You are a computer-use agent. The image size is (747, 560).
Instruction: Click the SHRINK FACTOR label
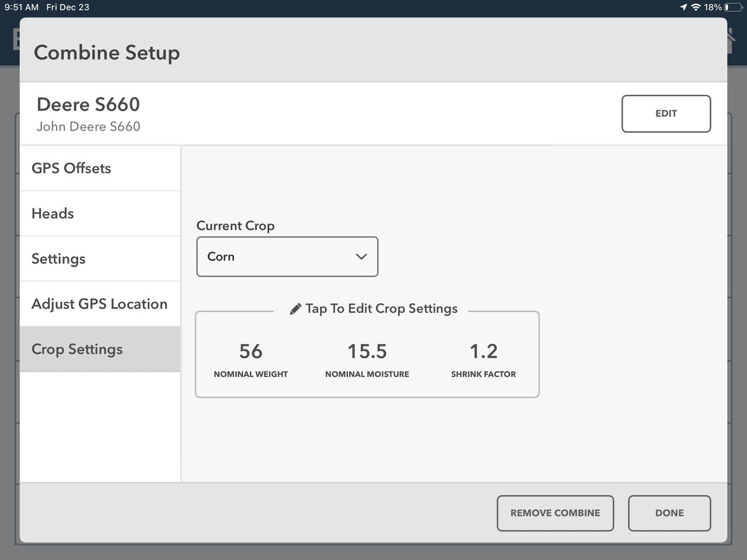pyautogui.click(x=483, y=374)
